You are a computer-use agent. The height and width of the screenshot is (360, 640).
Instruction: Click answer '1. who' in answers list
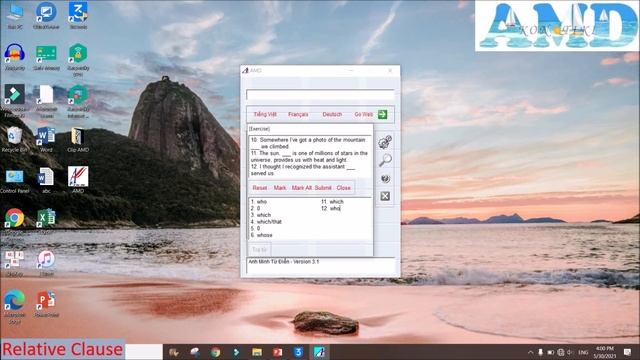[258, 202]
